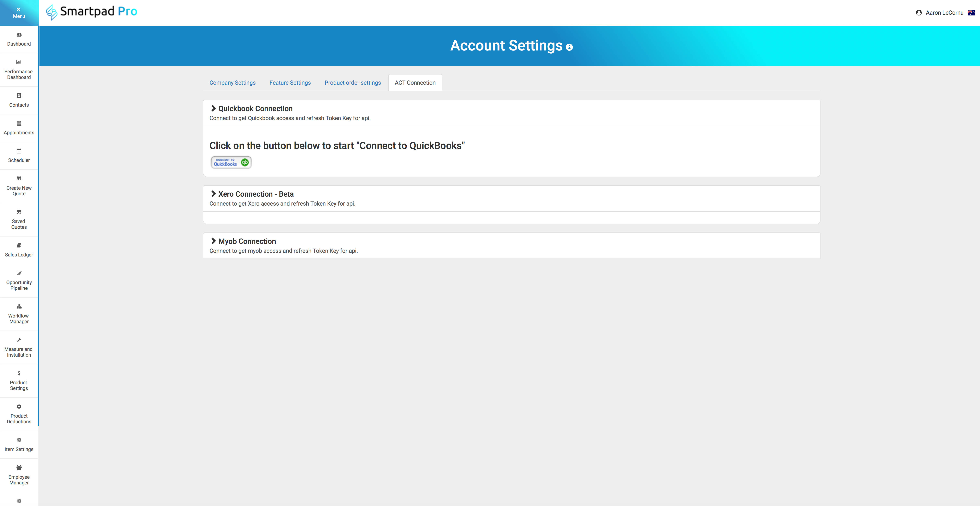Click the Item Settings gear icon

pyautogui.click(x=19, y=440)
